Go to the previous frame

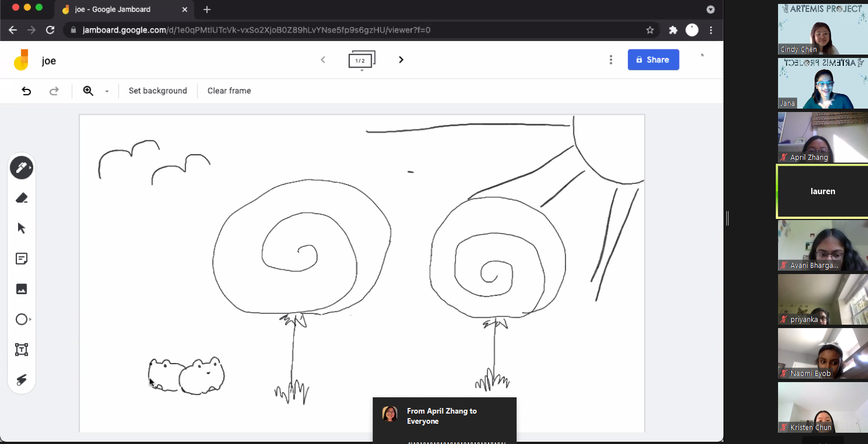click(323, 60)
